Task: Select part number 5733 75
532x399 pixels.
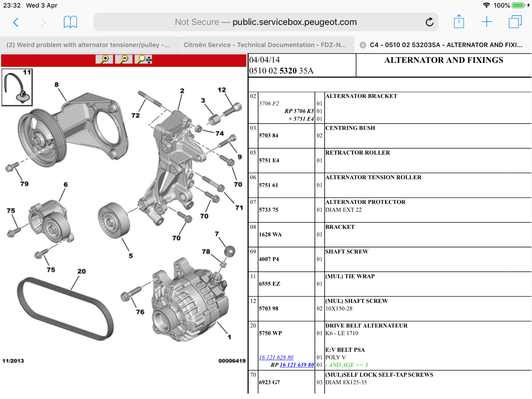Action: click(269, 210)
